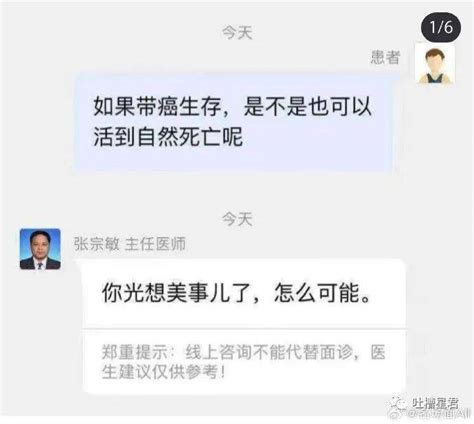Click the 1/6 image counter badge
474x424 pixels.
click(441, 27)
